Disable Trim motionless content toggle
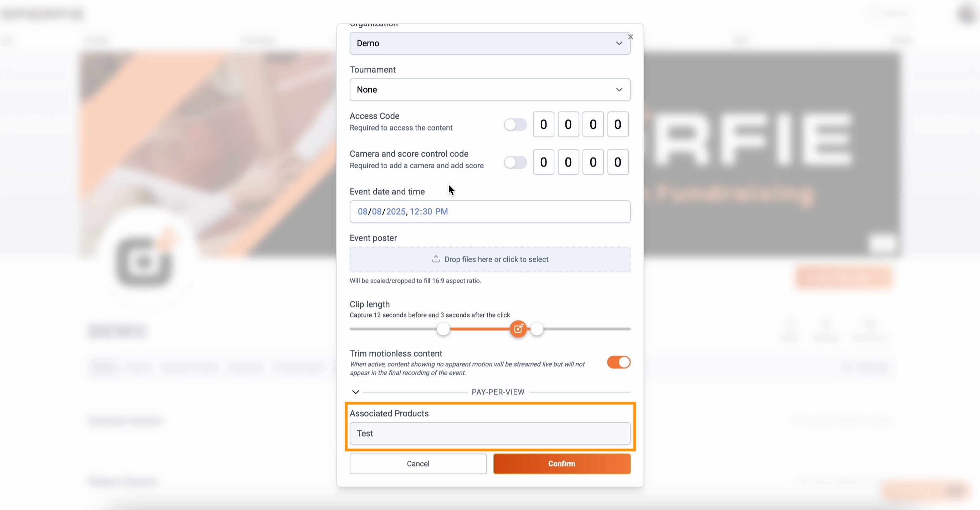 pyautogui.click(x=618, y=362)
